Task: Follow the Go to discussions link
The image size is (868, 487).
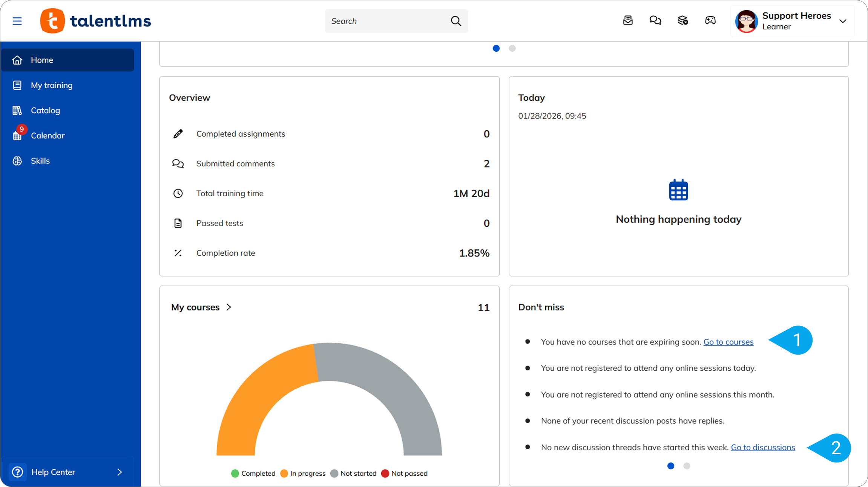Action: click(x=763, y=447)
